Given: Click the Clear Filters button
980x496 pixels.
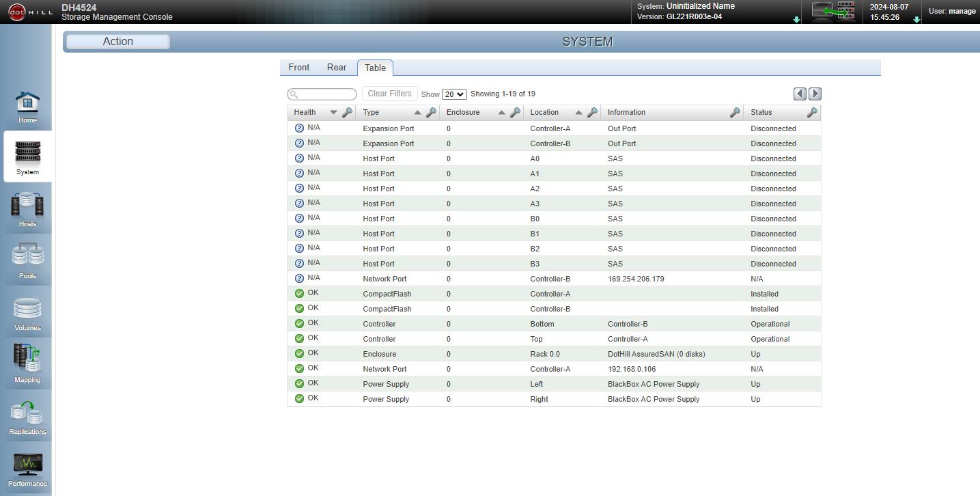Looking at the screenshot, I should (390, 94).
